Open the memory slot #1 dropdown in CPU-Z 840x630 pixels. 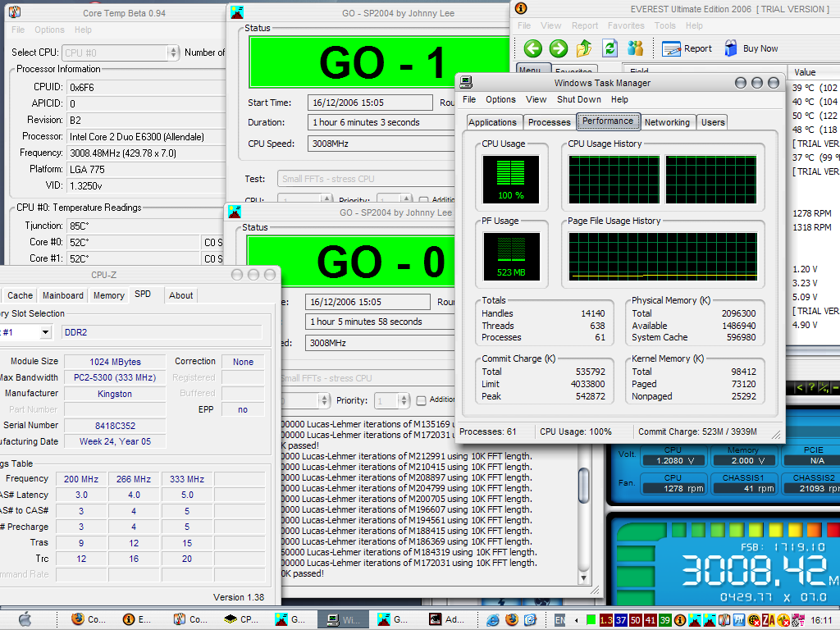pos(46,332)
